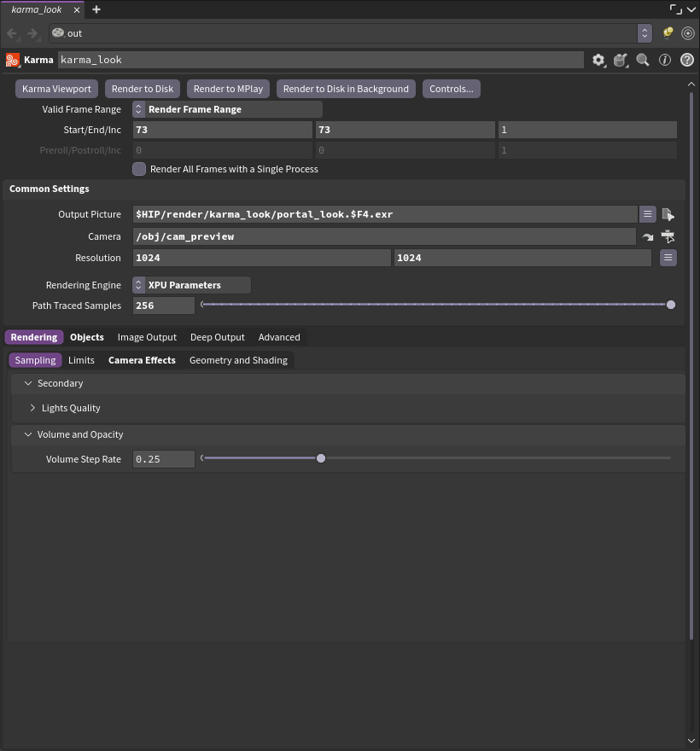Click the Output Picture path field

(385, 214)
